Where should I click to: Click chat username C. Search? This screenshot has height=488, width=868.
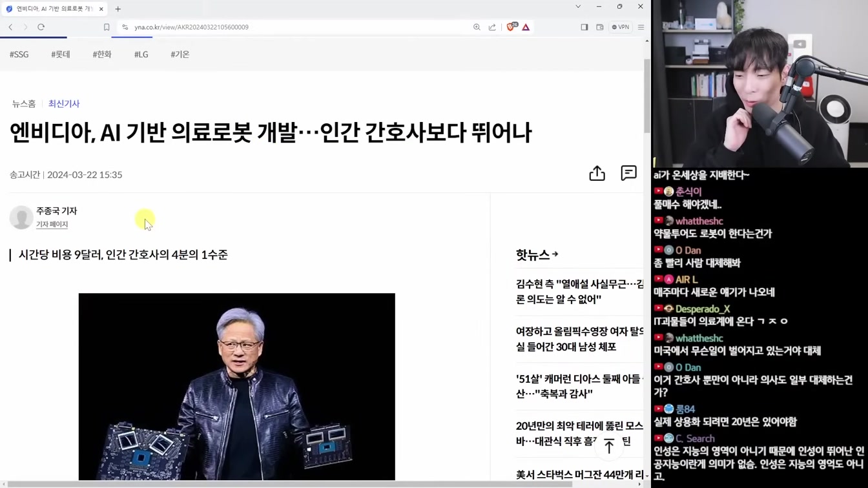pos(695,438)
